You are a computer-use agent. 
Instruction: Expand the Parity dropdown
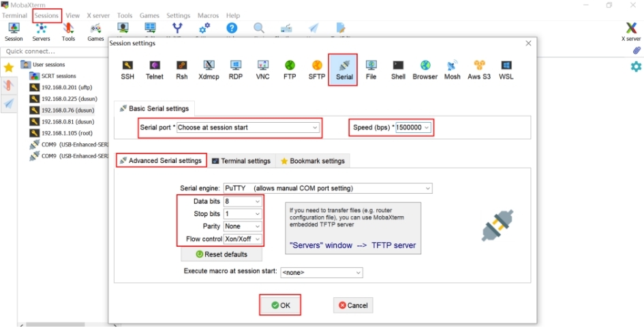243,226
